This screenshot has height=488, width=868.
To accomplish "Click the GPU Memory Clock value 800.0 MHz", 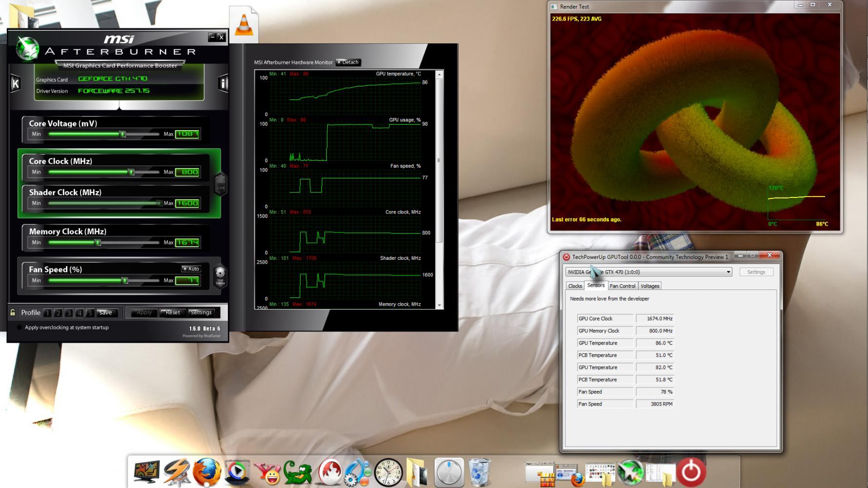I will 655,331.
